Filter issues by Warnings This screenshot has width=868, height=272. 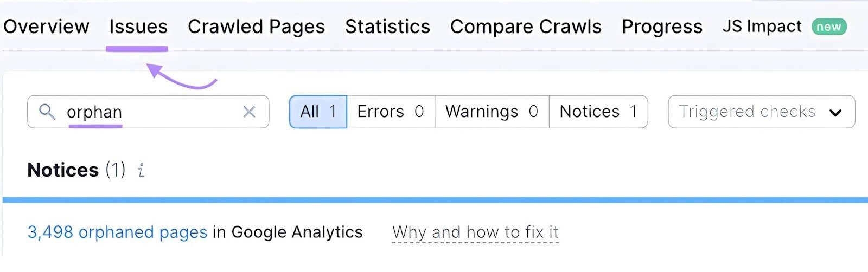pyautogui.click(x=492, y=112)
